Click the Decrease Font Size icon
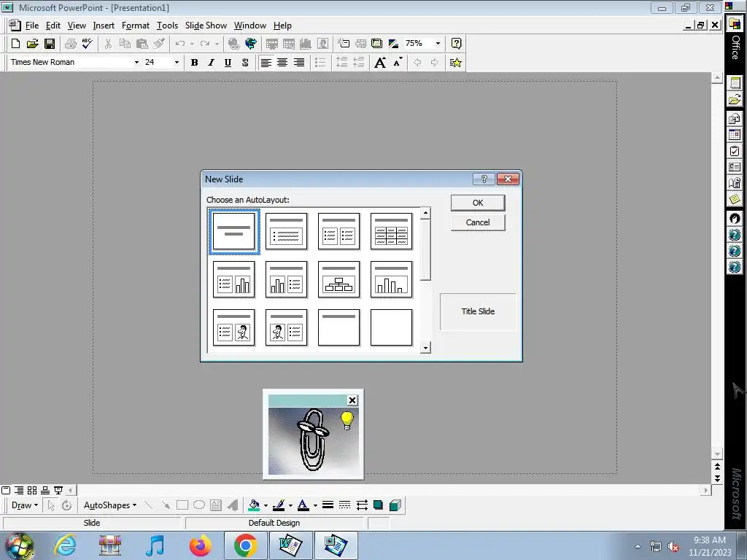 (x=398, y=63)
